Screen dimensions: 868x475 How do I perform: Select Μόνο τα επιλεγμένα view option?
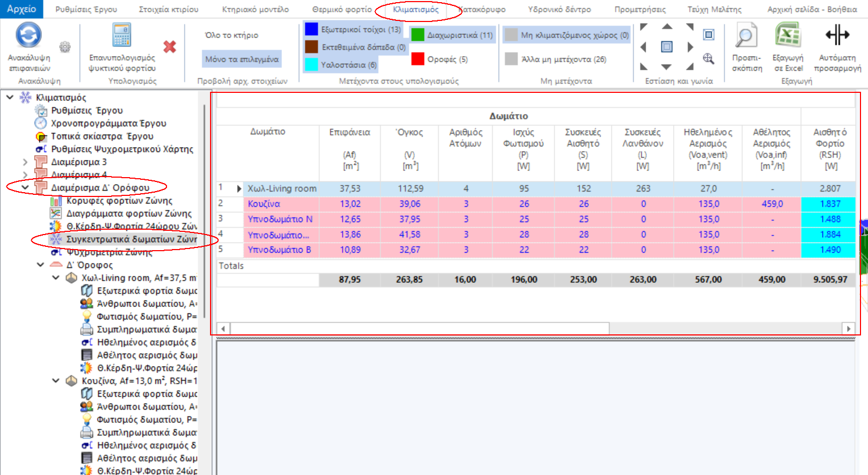pos(242,59)
